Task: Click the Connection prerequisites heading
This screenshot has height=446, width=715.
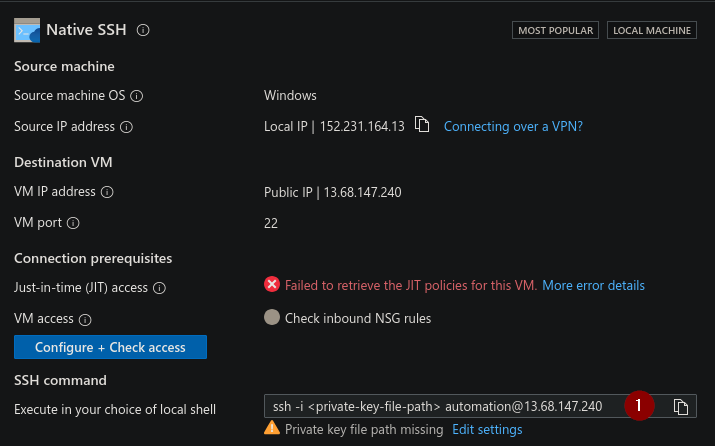Action: coord(93,259)
